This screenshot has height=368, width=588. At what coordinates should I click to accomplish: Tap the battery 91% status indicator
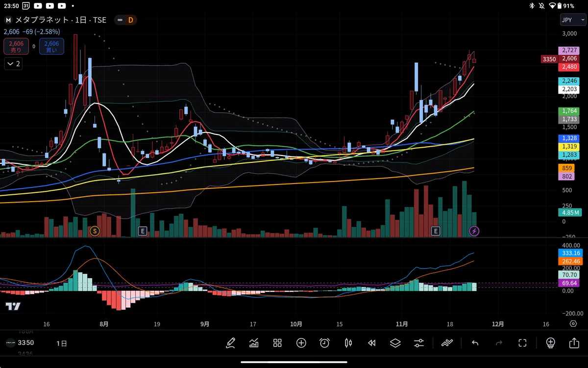click(566, 6)
